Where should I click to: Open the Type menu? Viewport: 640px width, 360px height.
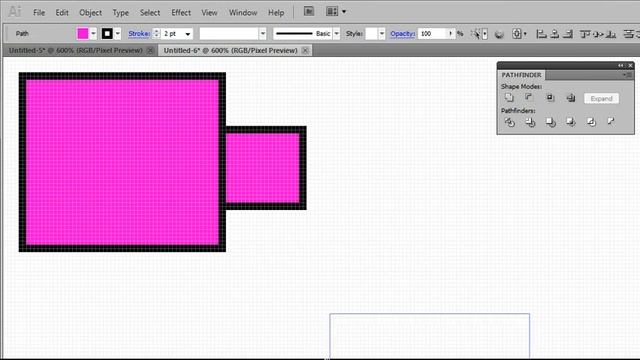click(x=121, y=13)
